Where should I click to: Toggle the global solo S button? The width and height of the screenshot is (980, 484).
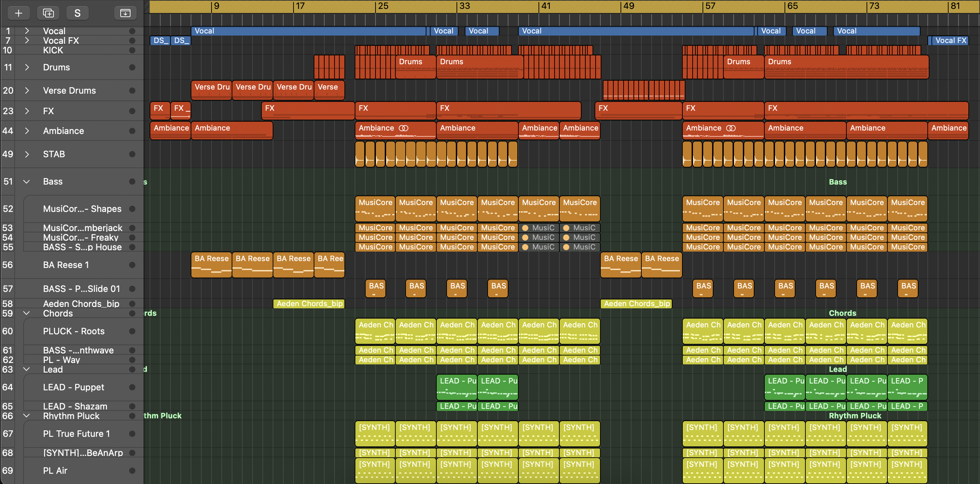(77, 13)
